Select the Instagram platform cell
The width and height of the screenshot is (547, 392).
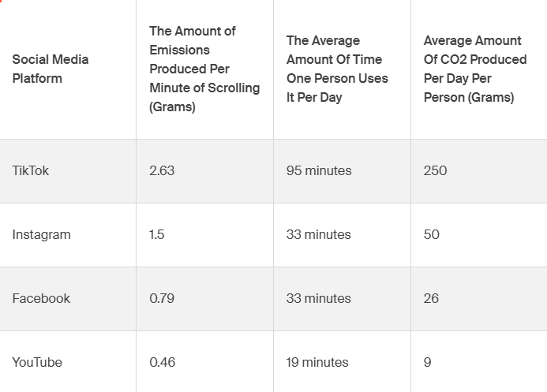[41, 234]
